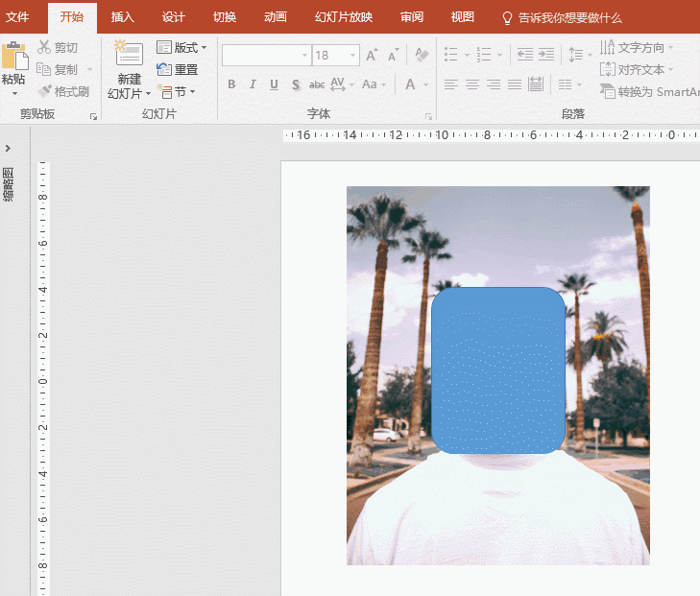Open the bullets dropdown arrow
Image resolution: width=700 pixels, height=596 pixels.
(467, 56)
